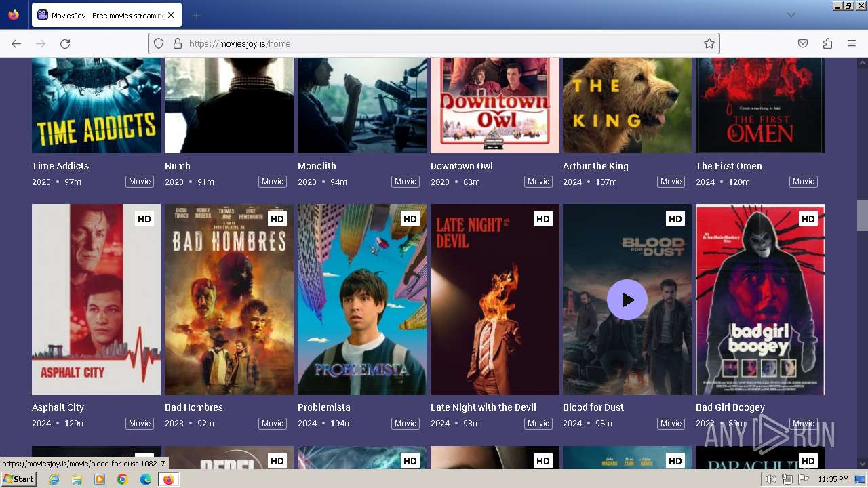Open the Downtown Owl poster

(x=495, y=105)
